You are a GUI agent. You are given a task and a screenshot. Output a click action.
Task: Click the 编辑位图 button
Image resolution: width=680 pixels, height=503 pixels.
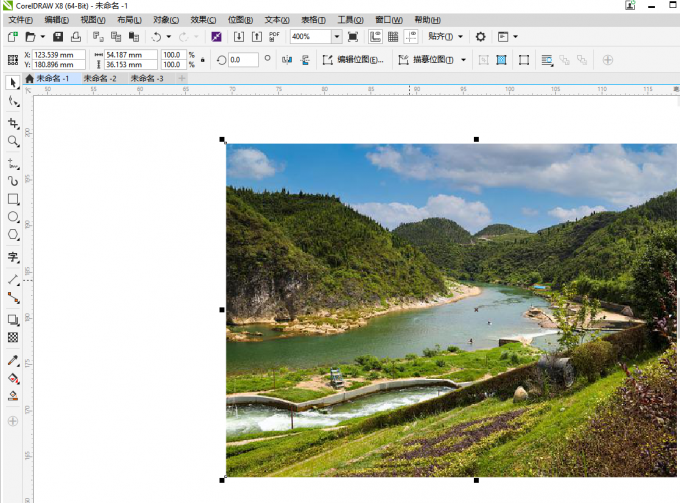[354, 60]
